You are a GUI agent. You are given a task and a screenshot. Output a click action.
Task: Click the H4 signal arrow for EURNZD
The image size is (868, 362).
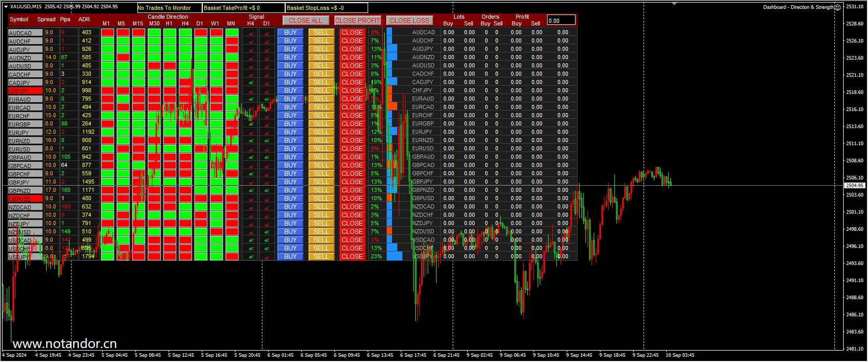251,141
